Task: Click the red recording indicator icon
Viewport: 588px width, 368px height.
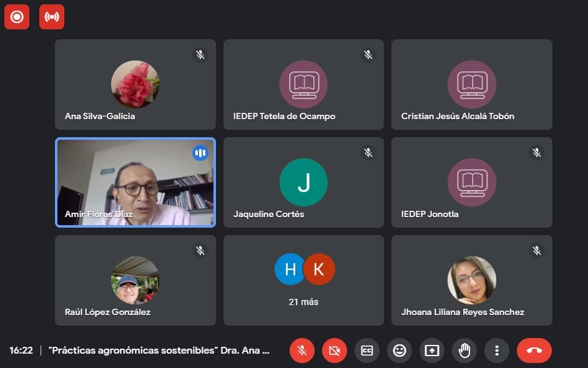Action: [17, 17]
